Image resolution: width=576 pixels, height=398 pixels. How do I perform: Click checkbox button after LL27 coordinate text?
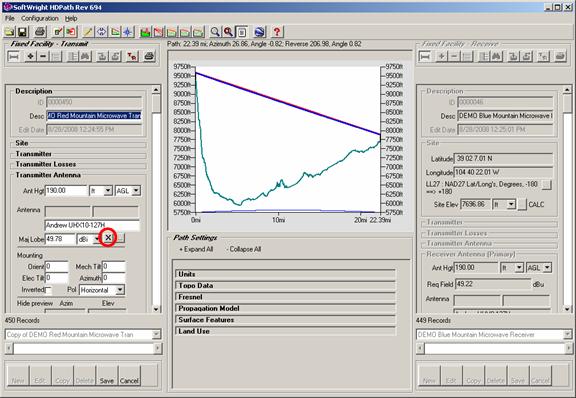click(547, 184)
